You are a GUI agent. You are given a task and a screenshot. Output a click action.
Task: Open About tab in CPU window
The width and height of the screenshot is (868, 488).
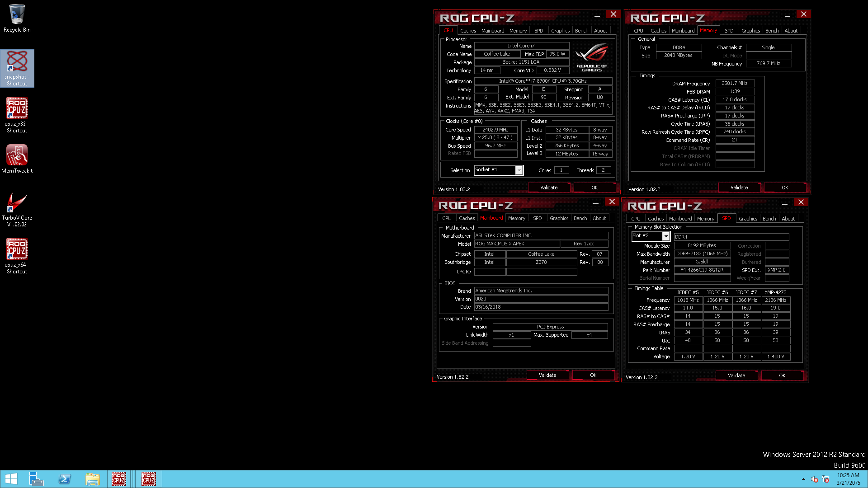(x=601, y=31)
